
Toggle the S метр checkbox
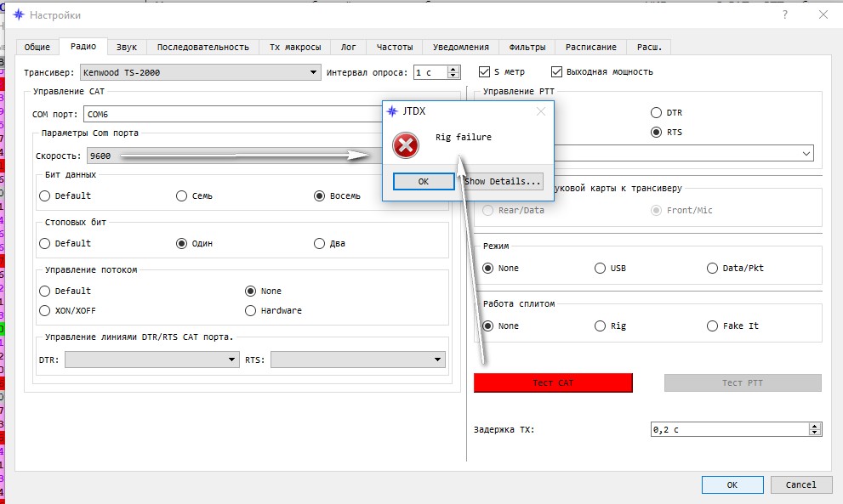coord(485,72)
